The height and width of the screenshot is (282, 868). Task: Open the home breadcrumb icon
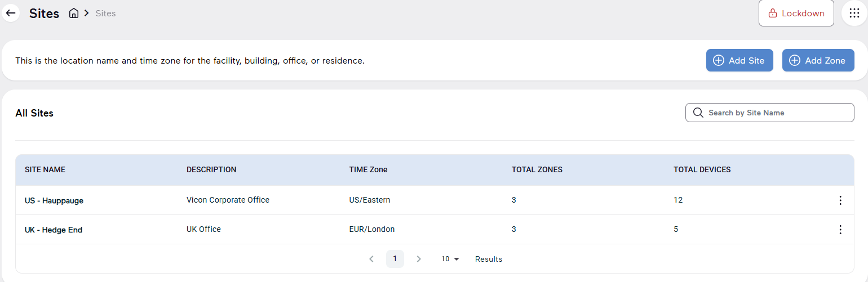click(74, 13)
